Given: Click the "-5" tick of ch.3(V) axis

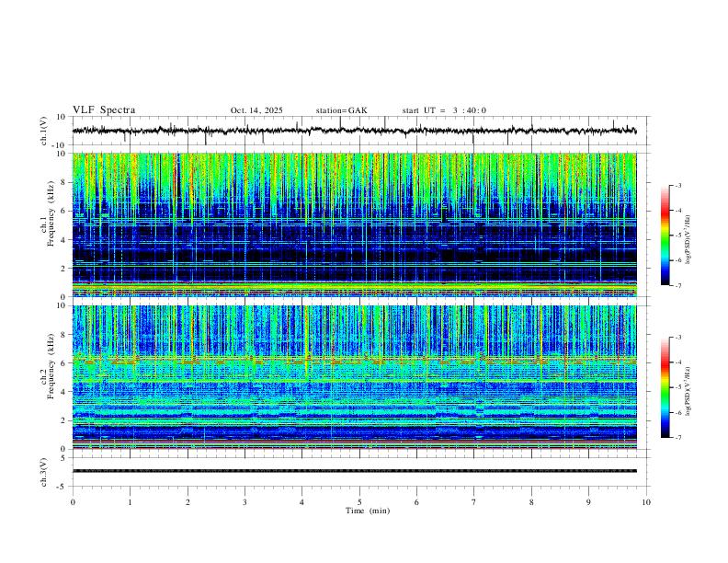Looking at the screenshot, I should click(x=63, y=487).
